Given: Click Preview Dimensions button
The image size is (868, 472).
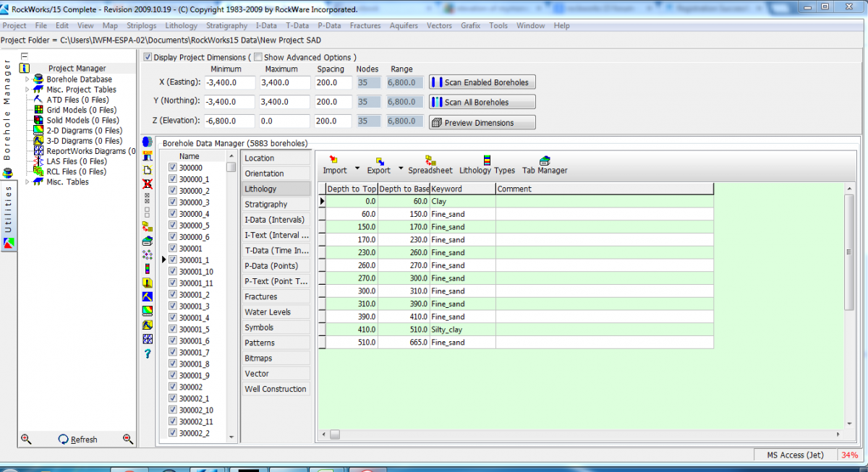Looking at the screenshot, I should coord(482,123).
